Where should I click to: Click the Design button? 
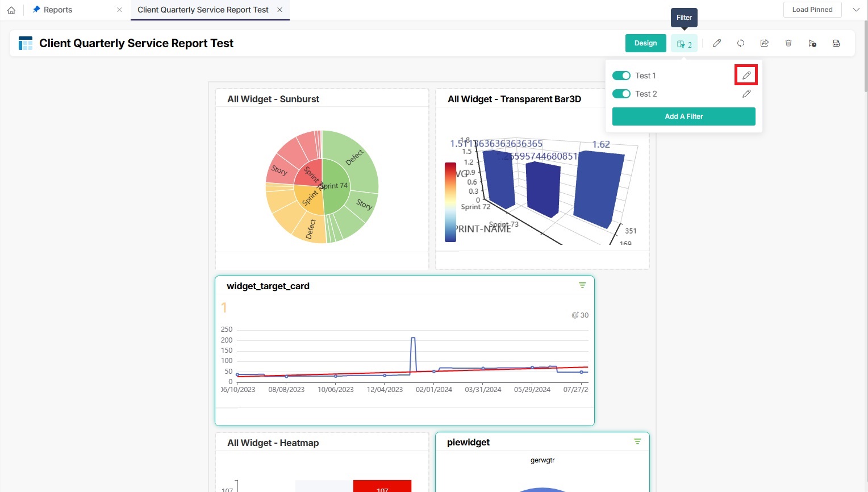[645, 43]
